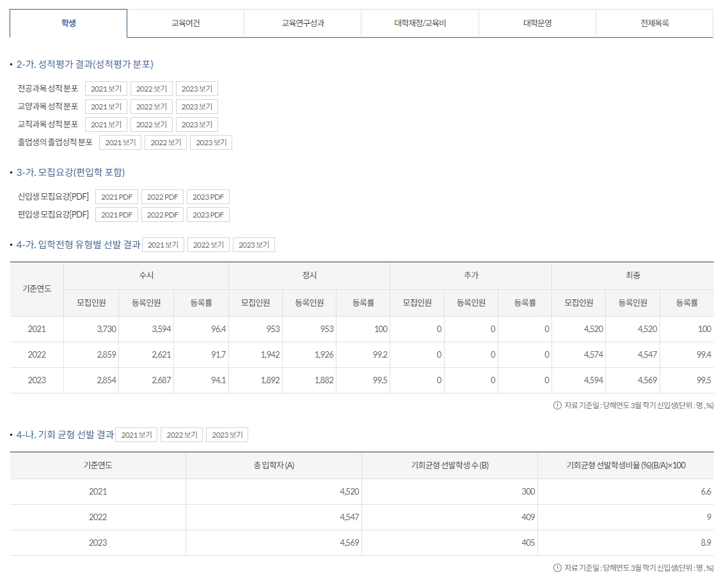Screen dimensions: 728x579
Task: Click the 2023 기회균형 선발학생 수 405
Action: point(528,543)
